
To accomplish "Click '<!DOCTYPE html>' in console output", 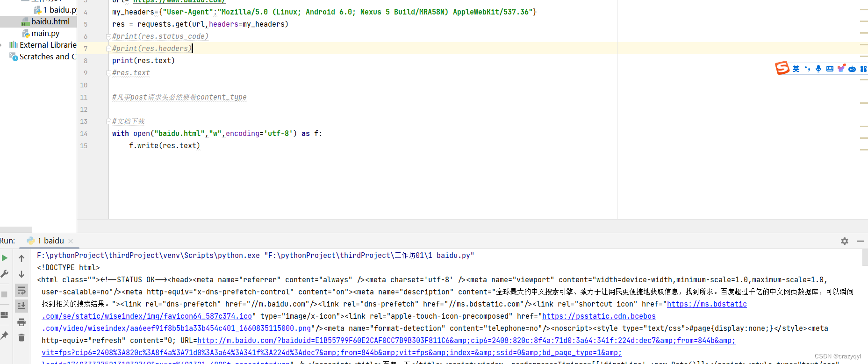I will point(68,268).
